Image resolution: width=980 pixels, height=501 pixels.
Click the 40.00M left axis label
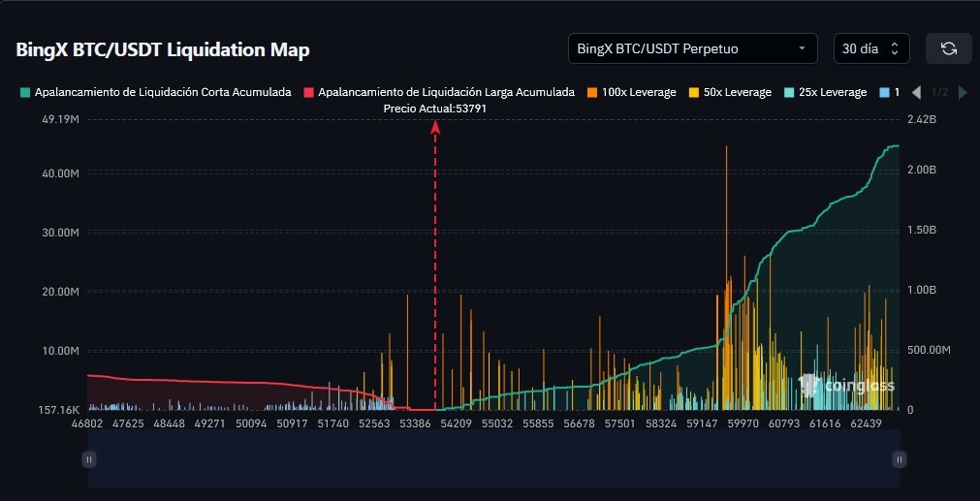coord(60,173)
